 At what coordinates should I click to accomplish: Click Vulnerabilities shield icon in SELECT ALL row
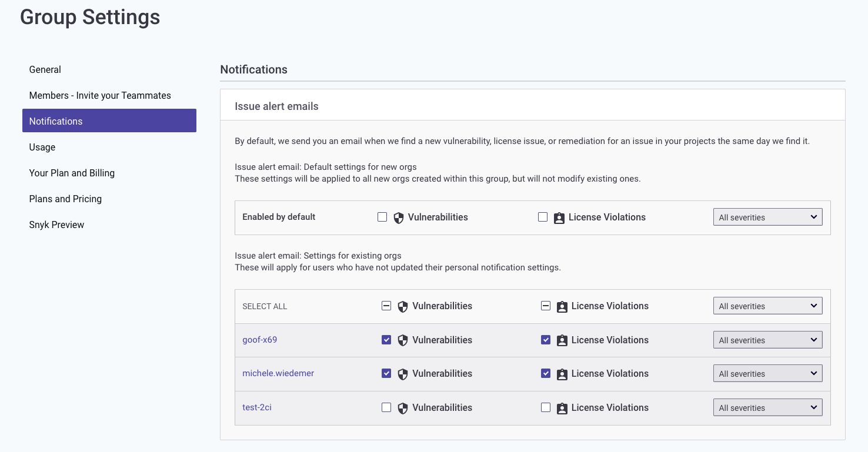click(x=403, y=307)
